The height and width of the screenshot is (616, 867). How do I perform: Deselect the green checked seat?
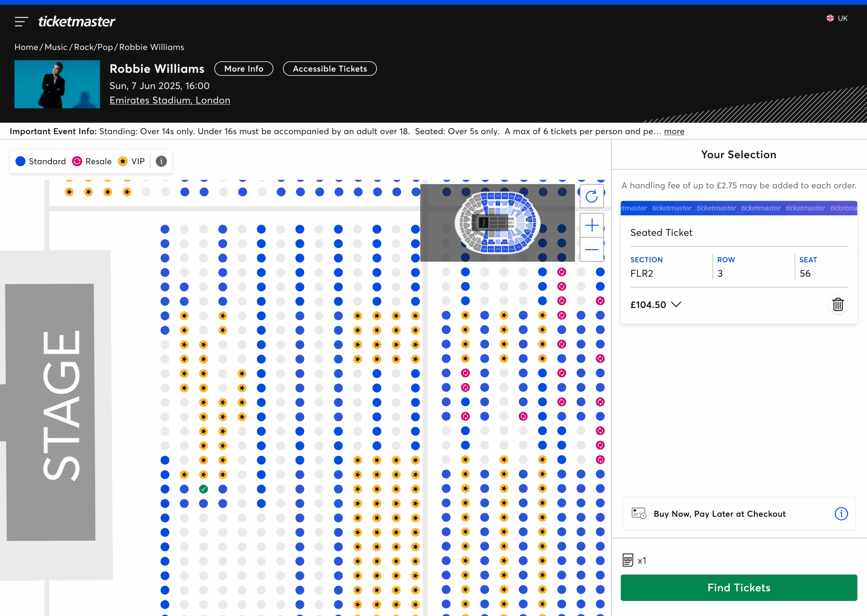coord(204,489)
